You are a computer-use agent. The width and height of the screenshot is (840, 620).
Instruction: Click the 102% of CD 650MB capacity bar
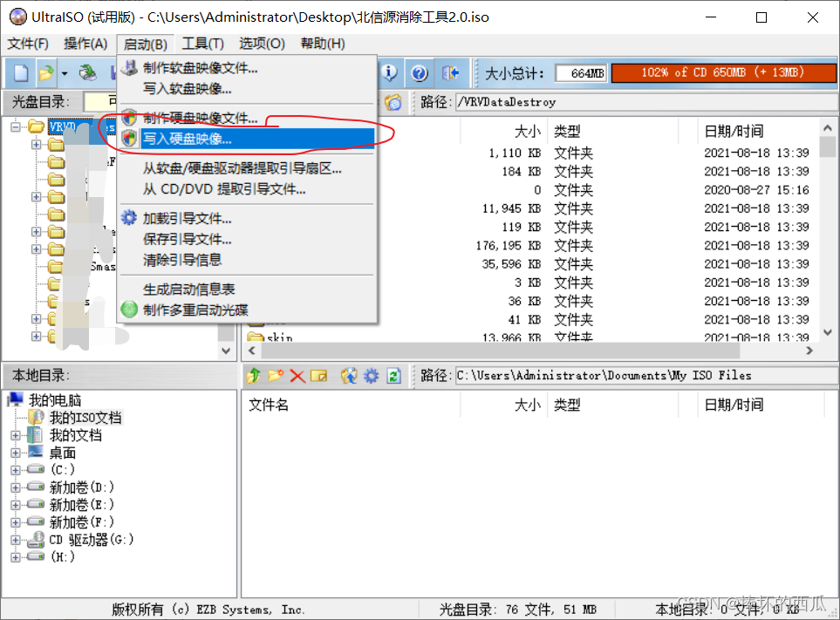pos(723,72)
